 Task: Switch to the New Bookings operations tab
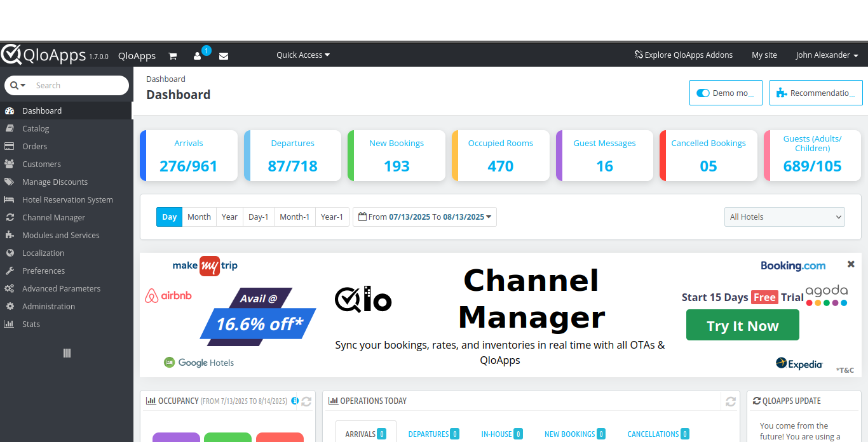point(575,434)
